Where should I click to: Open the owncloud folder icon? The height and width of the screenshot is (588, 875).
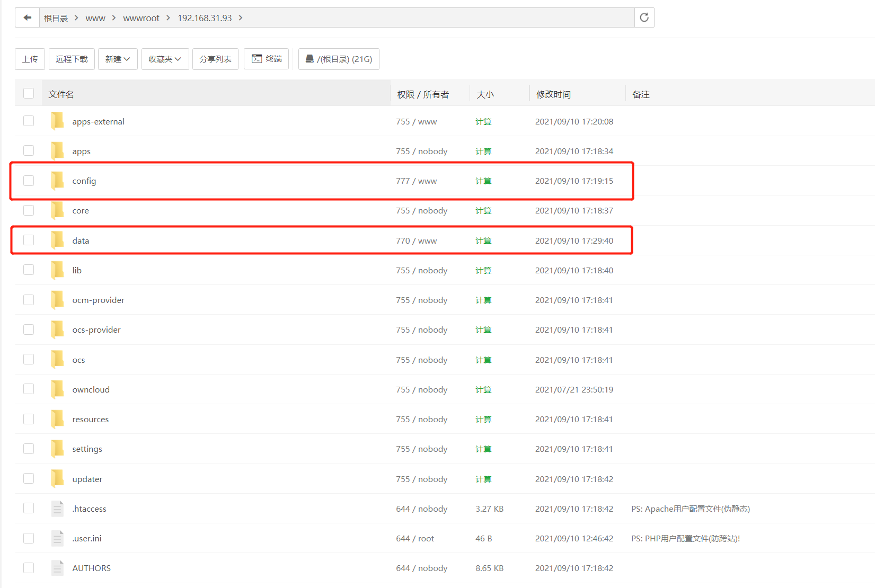57,389
